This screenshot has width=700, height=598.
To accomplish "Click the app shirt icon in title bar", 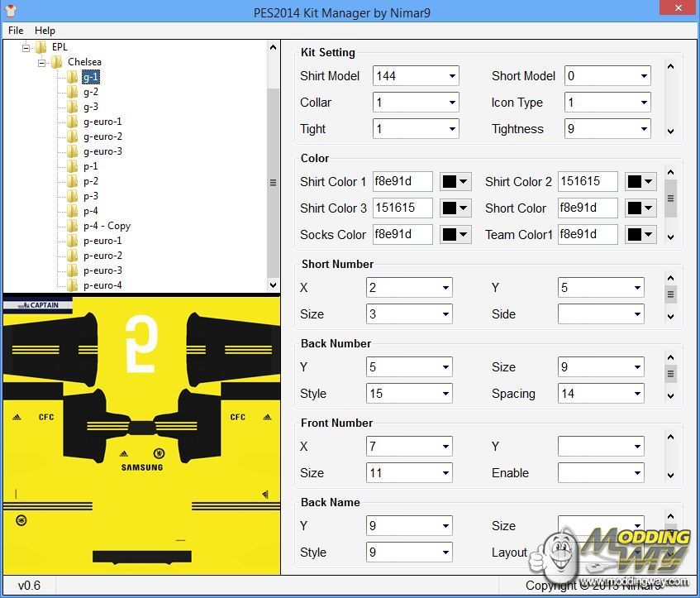I will pos(11,12).
